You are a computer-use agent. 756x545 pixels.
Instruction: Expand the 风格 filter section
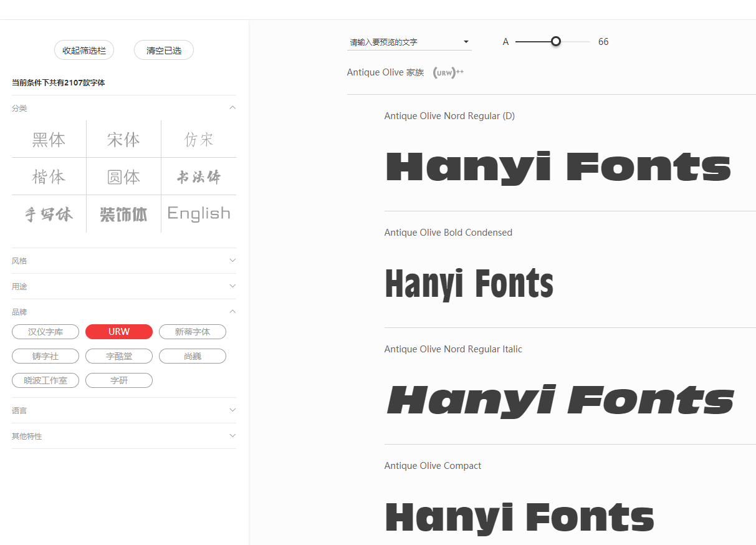click(232, 261)
